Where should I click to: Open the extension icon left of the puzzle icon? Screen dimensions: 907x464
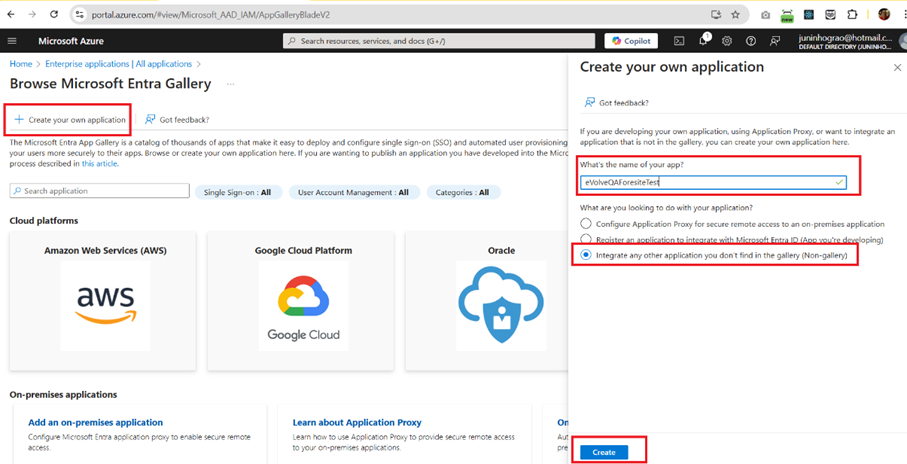[829, 15]
